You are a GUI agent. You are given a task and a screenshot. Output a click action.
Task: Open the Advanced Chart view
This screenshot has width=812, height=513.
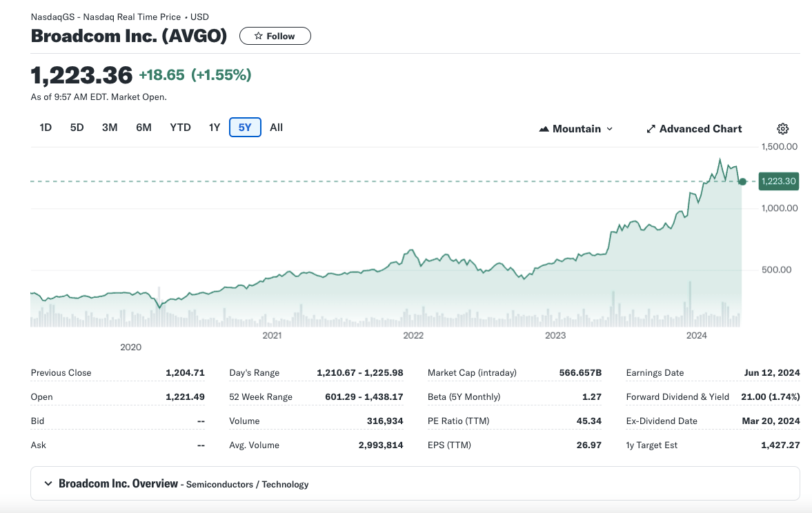pyautogui.click(x=694, y=129)
